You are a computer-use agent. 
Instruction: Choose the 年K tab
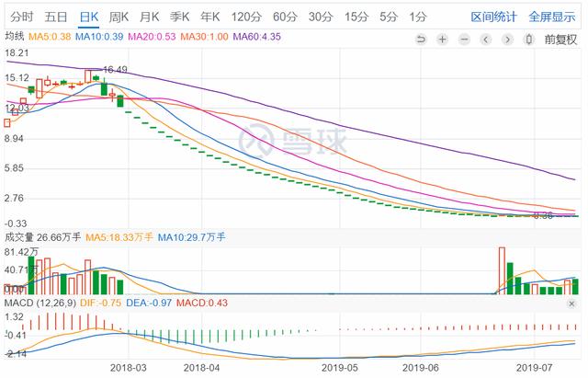210,17
